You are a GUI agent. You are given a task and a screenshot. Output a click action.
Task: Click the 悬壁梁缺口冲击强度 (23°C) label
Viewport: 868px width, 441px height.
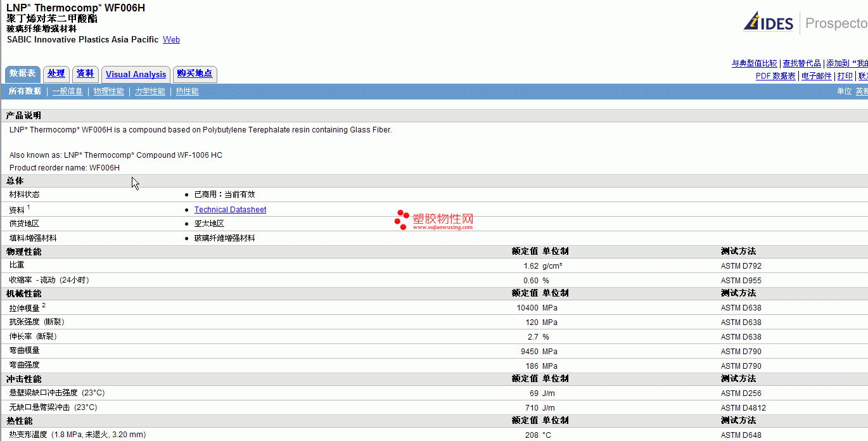tap(57, 393)
